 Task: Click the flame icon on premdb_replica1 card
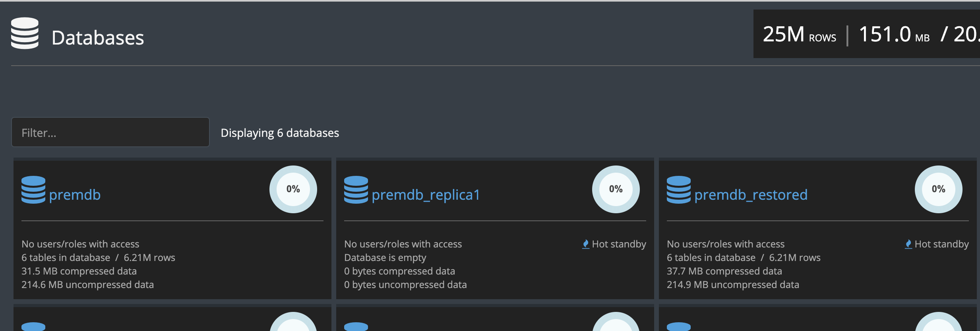[586, 244]
